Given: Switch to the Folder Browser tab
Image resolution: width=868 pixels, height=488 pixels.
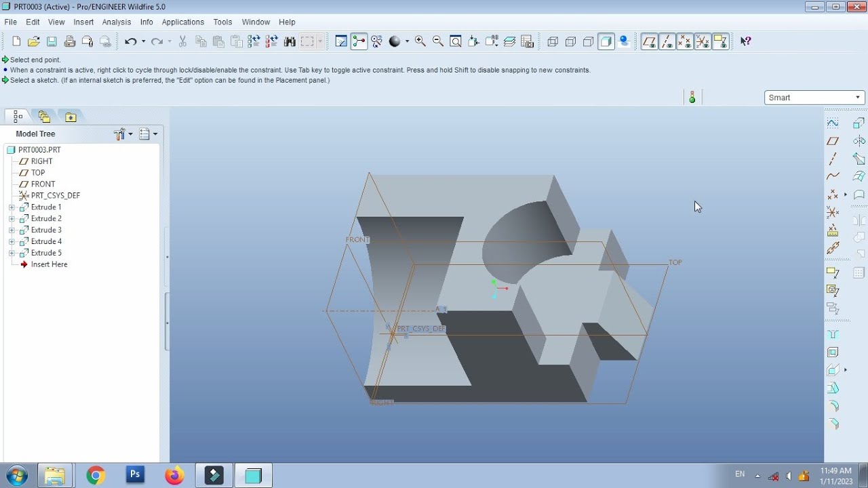Looking at the screenshot, I should [45, 117].
